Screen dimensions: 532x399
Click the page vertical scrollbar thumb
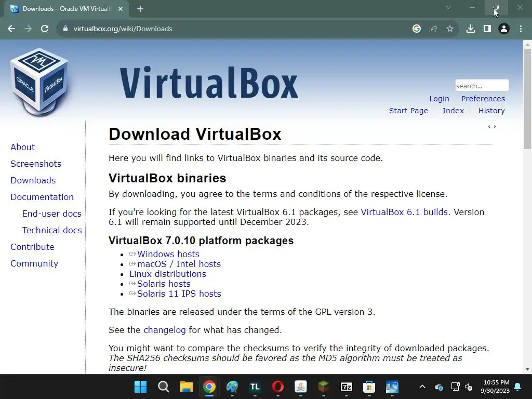(527, 98)
